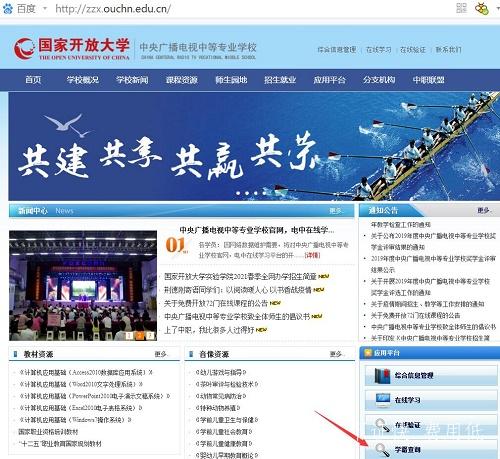500x459 pixels.
Task: Click the bee extension icon at top right
Action: pos(482,8)
